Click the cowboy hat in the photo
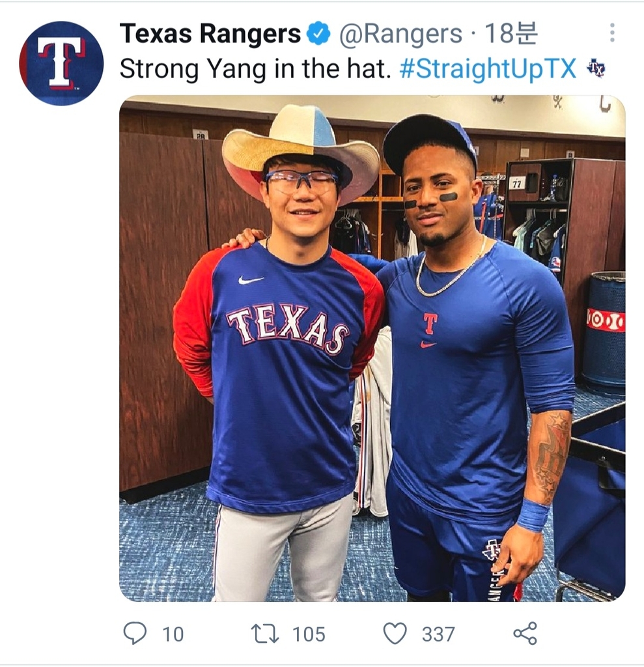This screenshot has height=667, width=644. (x=300, y=147)
